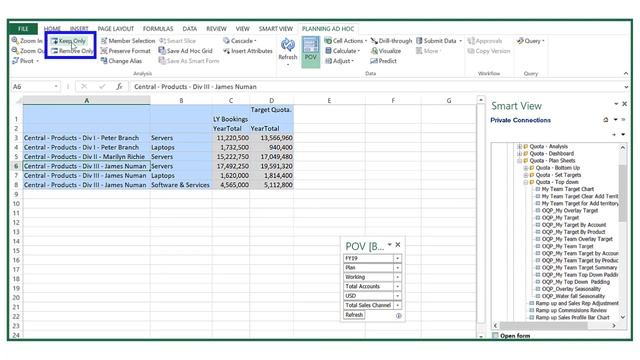Click the insert function fx icon
Image resolution: width=640 pixels, height=360 pixels.
[119, 87]
